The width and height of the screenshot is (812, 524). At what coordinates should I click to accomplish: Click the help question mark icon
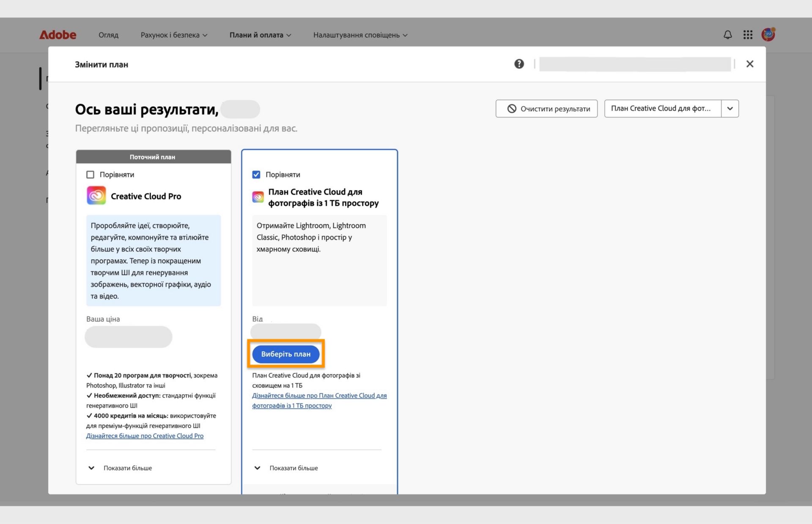pos(519,64)
